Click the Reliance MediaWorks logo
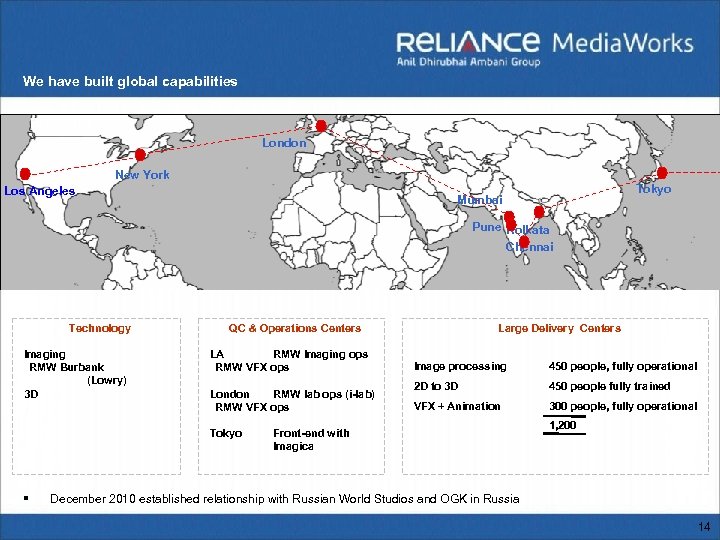 545,48
